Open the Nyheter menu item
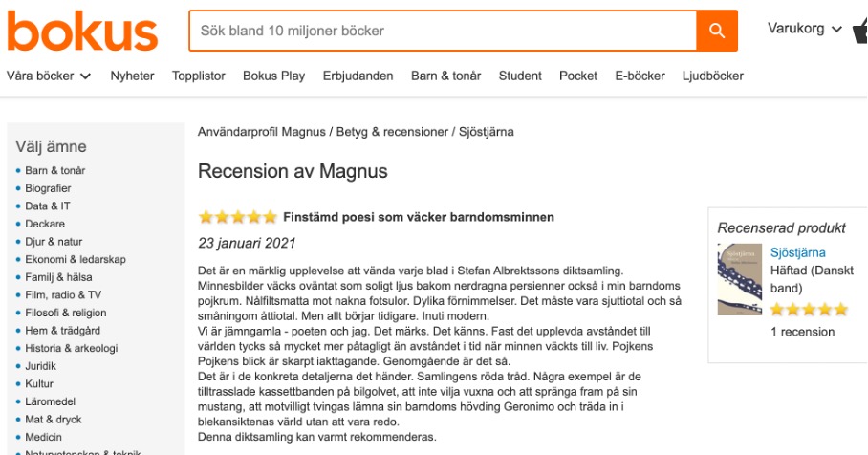868x455 pixels. click(x=132, y=76)
